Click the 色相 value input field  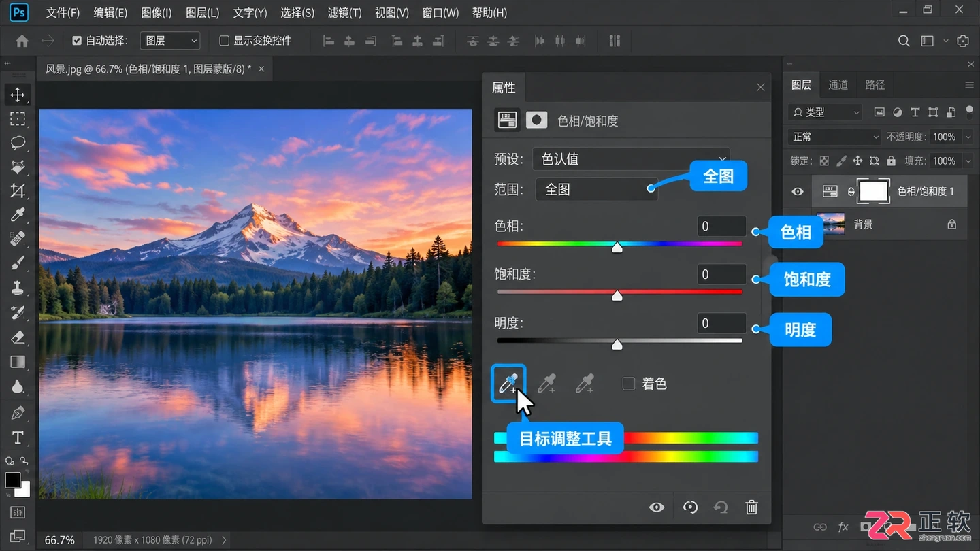point(721,226)
